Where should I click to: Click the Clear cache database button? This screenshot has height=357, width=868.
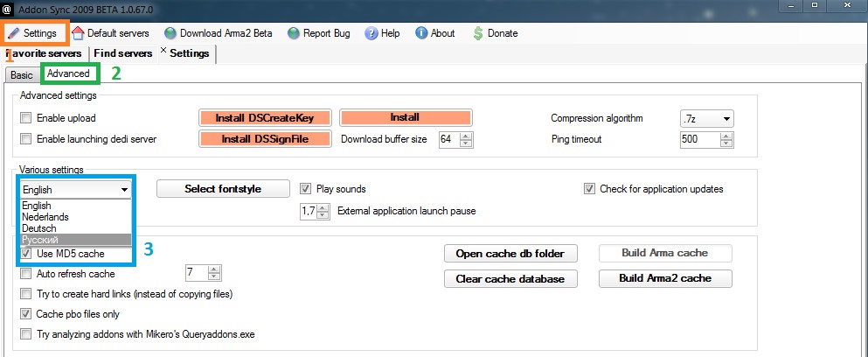(510, 279)
